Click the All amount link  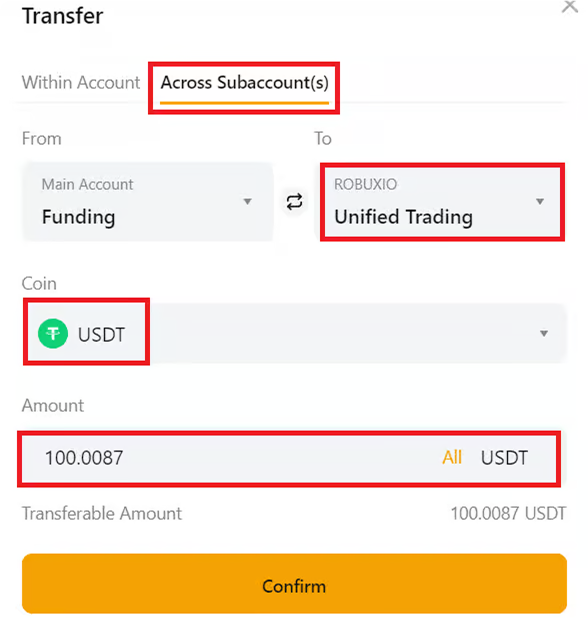452,458
